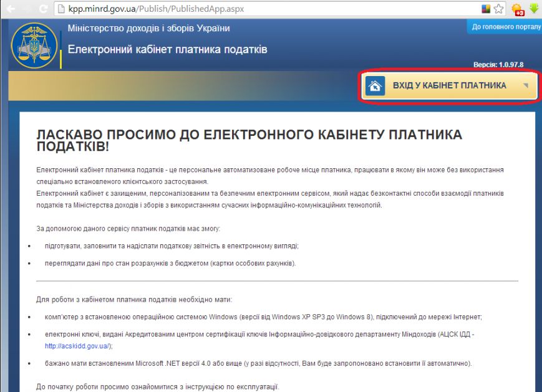This screenshot has height=392, width=542.
Task: Open ВХІД У КАБІНЕТ ПЛАТНИКА button
Action: point(449,85)
